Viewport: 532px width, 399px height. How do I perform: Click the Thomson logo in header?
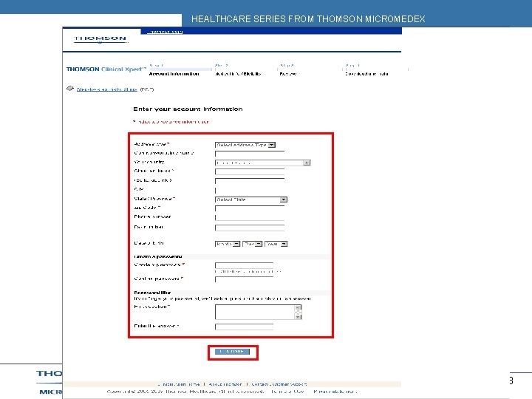coord(100,39)
